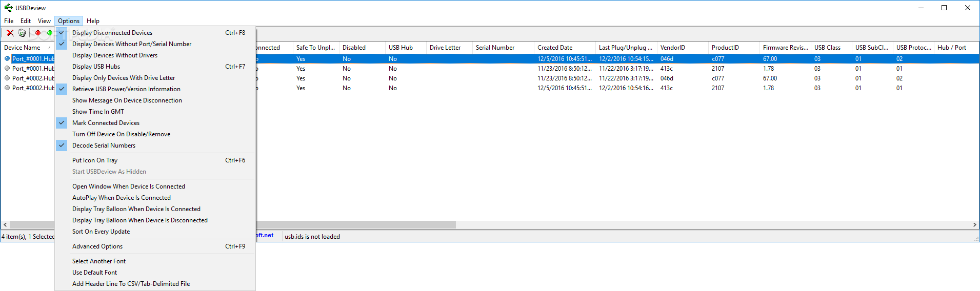Viewport: 980px width, 291px height.
Task: Select AutoPlay When Device Is Connected
Action: 155,198
